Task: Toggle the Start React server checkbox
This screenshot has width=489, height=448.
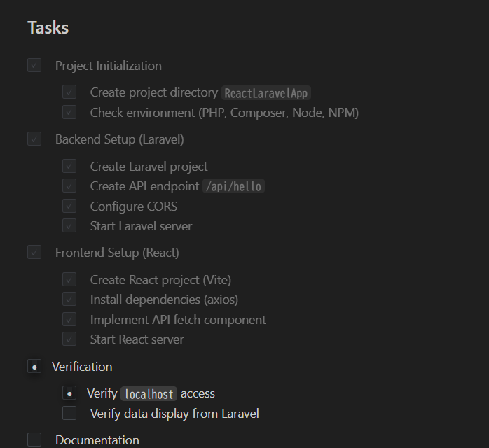Action: 69,339
